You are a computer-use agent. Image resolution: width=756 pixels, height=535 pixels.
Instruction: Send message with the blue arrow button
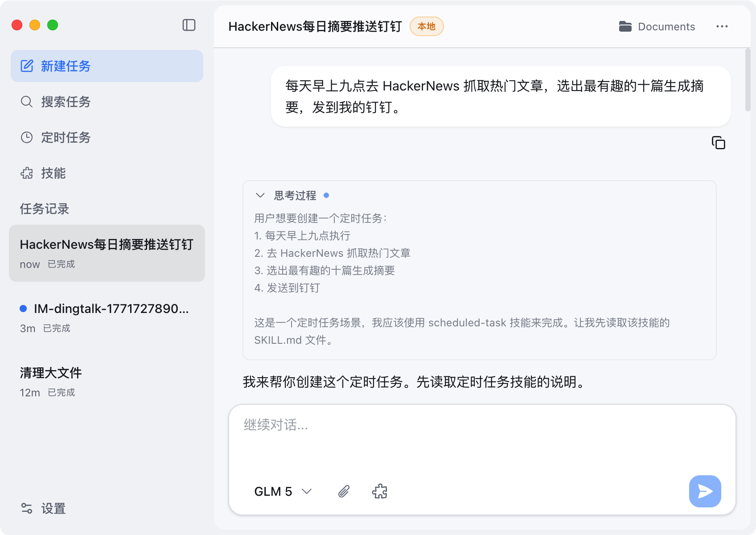pos(705,491)
